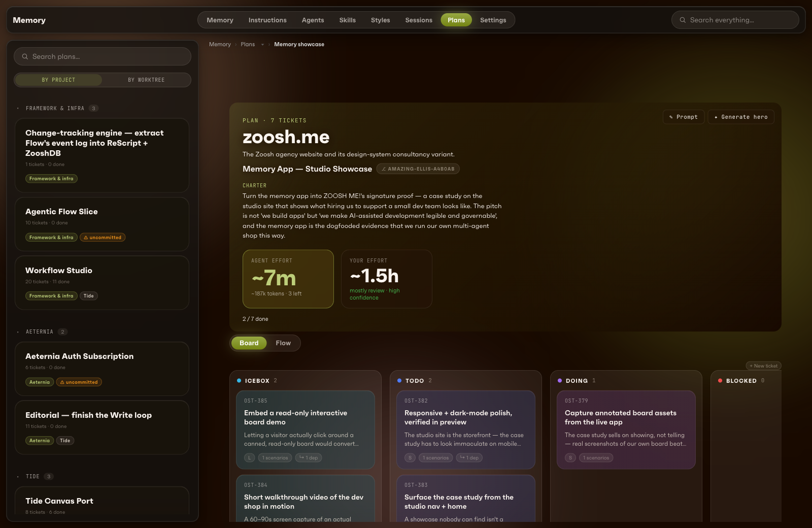Open the Skills tab
This screenshot has width=812, height=528.
pos(347,20)
